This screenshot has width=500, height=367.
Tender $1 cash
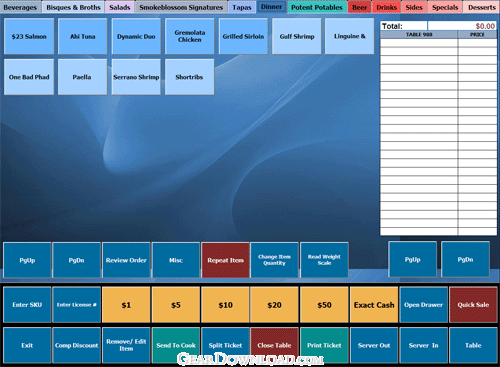pyautogui.click(x=126, y=305)
